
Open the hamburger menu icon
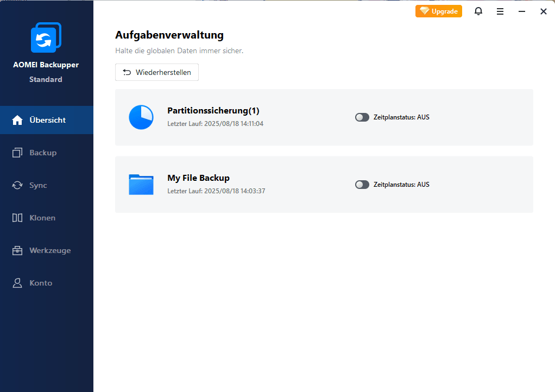(x=500, y=12)
